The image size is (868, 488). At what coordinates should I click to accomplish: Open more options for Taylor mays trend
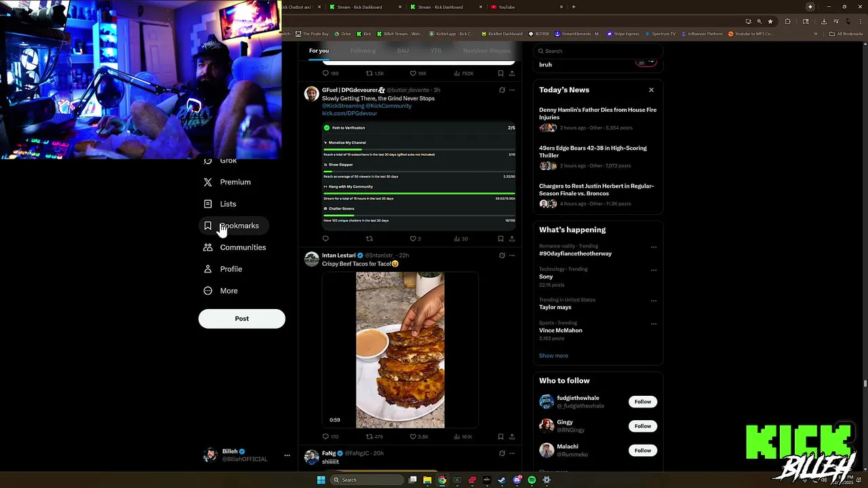point(654,301)
